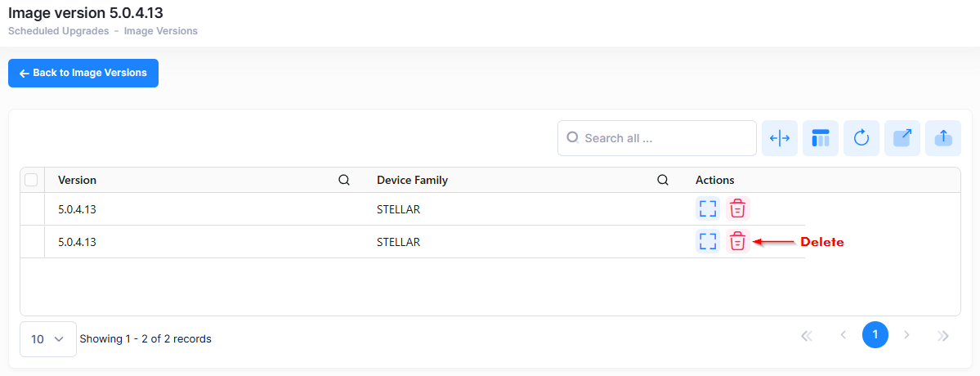Image resolution: width=980 pixels, height=376 pixels.
Task: Expand details of first row 5.0.4.13
Action: point(708,208)
